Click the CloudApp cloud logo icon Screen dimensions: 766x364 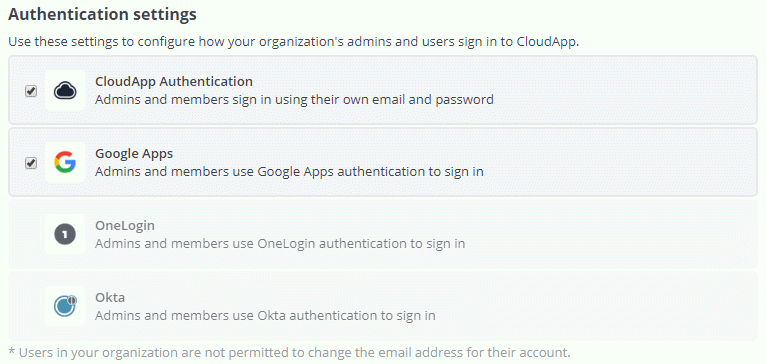pyautogui.click(x=65, y=90)
